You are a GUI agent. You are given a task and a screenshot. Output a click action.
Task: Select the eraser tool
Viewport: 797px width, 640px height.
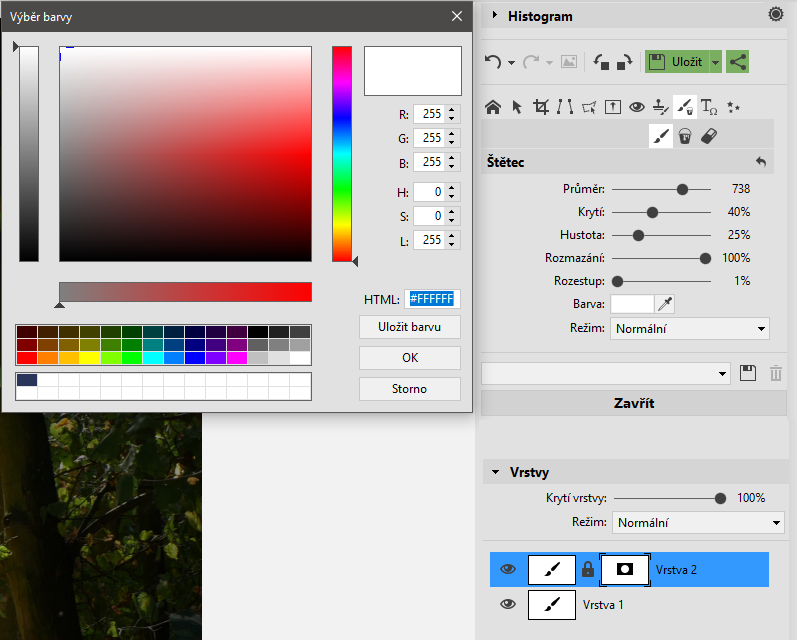coord(710,136)
